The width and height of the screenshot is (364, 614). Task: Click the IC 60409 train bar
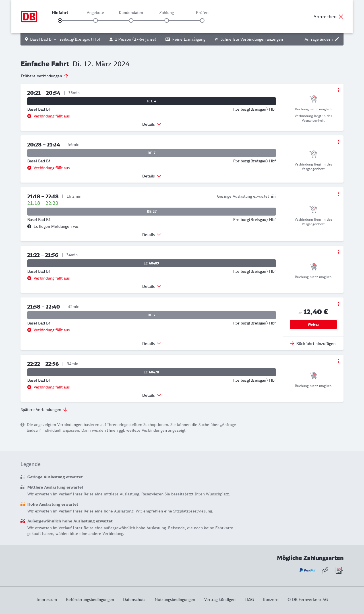click(152, 263)
